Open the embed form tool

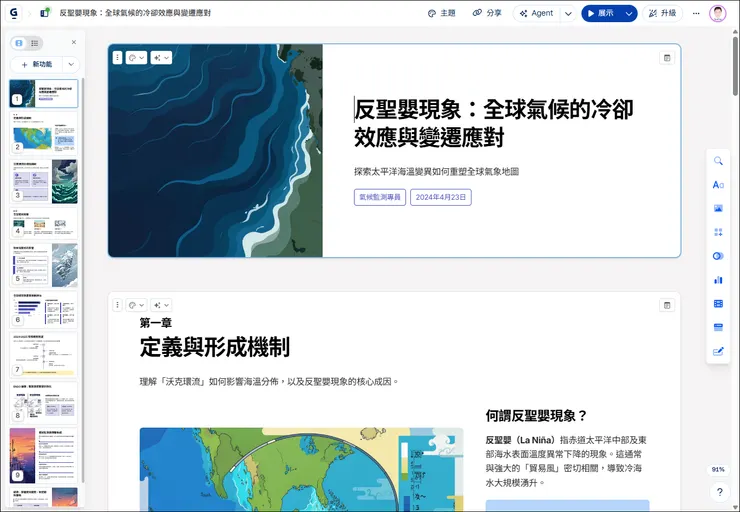coord(718,327)
